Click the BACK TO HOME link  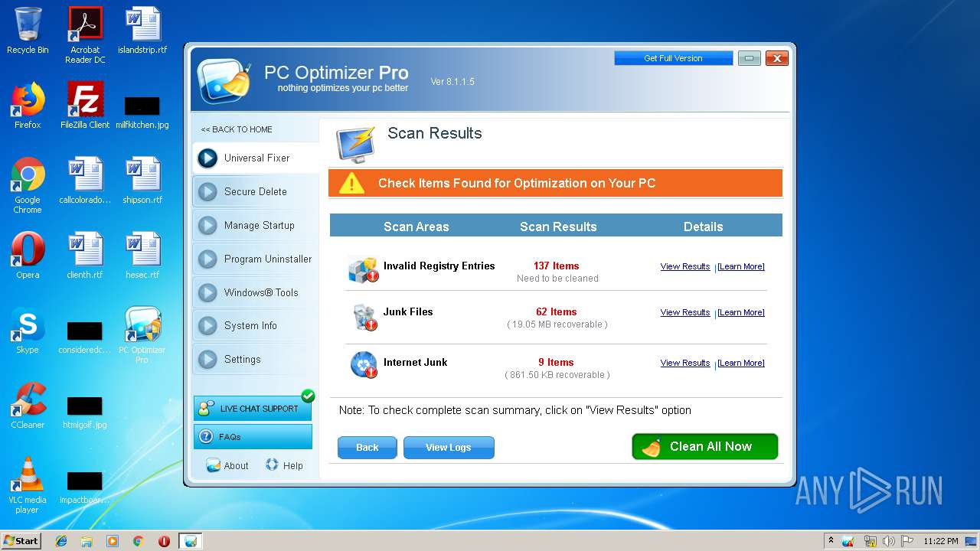237,129
